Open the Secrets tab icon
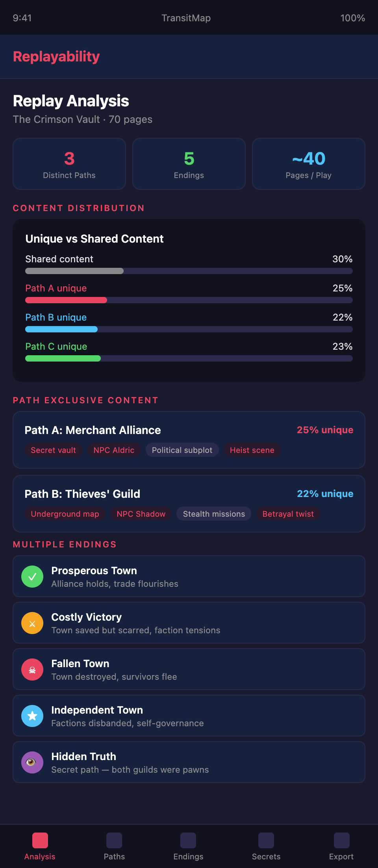 coord(266,840)
